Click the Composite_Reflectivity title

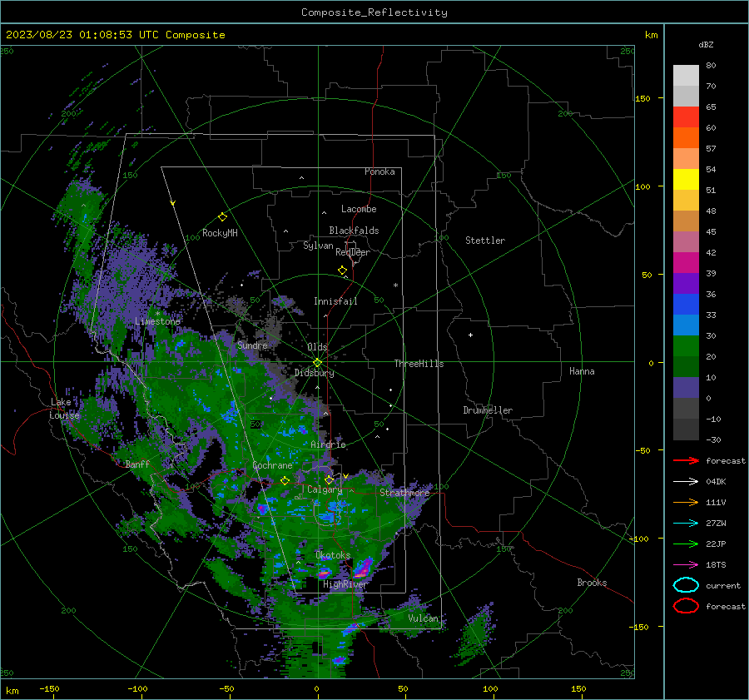point(374,12)
